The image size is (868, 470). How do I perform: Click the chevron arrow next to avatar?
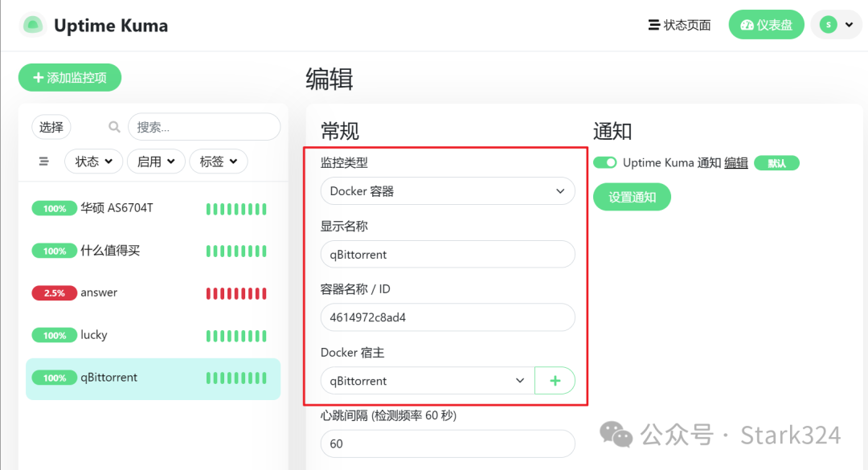[849, 25]
